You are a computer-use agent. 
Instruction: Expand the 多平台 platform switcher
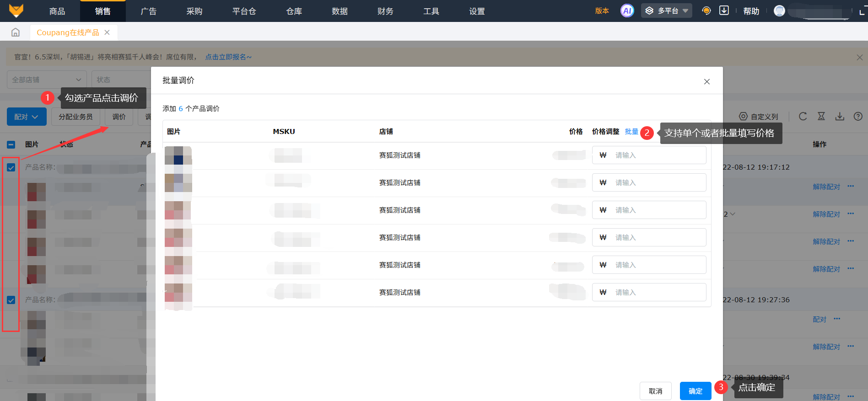[x=667, y=11]
